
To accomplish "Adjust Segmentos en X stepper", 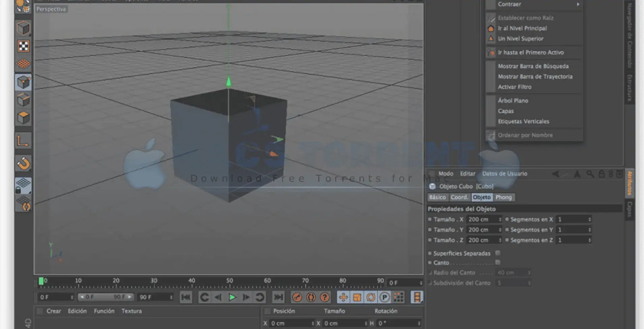I will coord(589,219).
